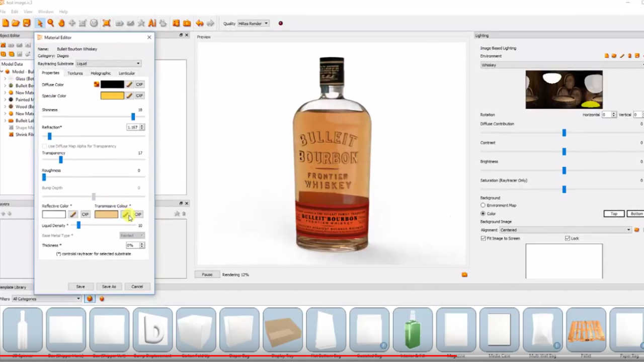Click the orange fit-to-frame toolbar icon
This screenshot has height=362, width=644.
point(106,23)
